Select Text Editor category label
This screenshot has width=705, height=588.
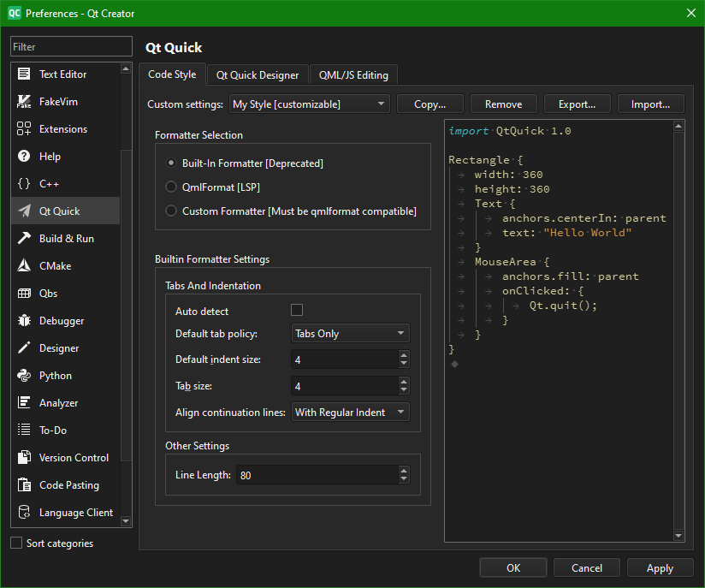pyautogui.click(x=63, y=74)
